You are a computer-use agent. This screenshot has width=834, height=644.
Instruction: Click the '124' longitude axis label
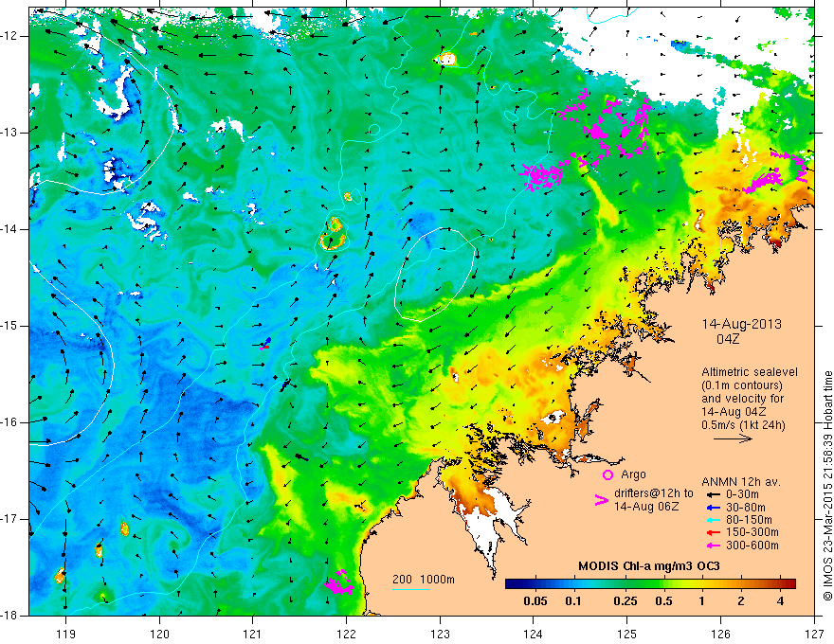click(534, 634)
